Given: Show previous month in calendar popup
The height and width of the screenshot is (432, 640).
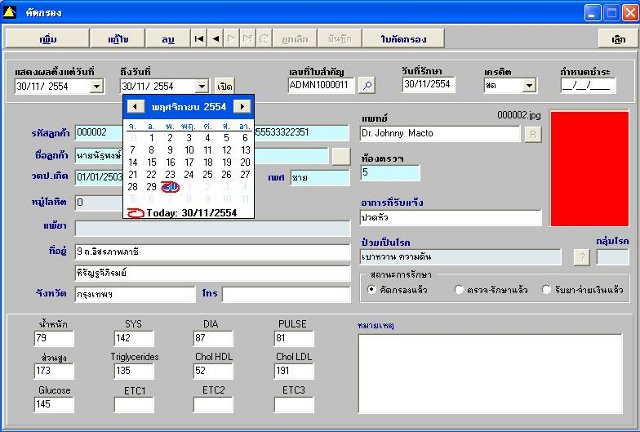Looking at the screenshot, I should (x=135, y=107).
